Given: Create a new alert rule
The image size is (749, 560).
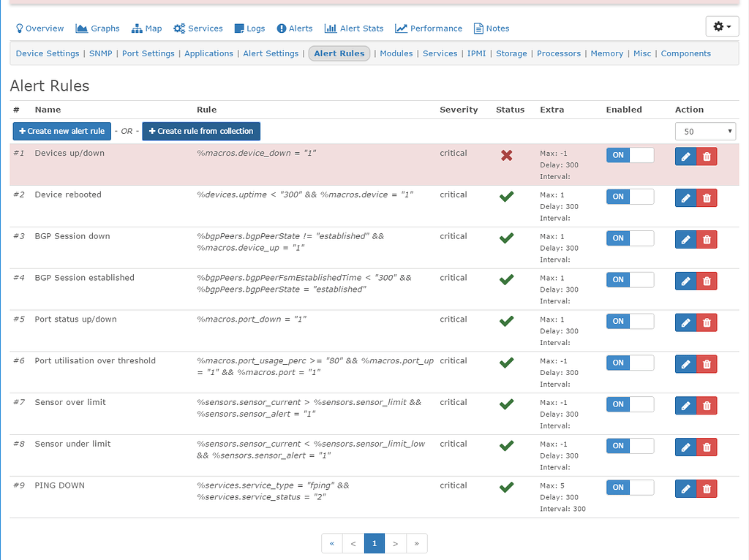Looking at the screenshot, I should coord(61,131).
